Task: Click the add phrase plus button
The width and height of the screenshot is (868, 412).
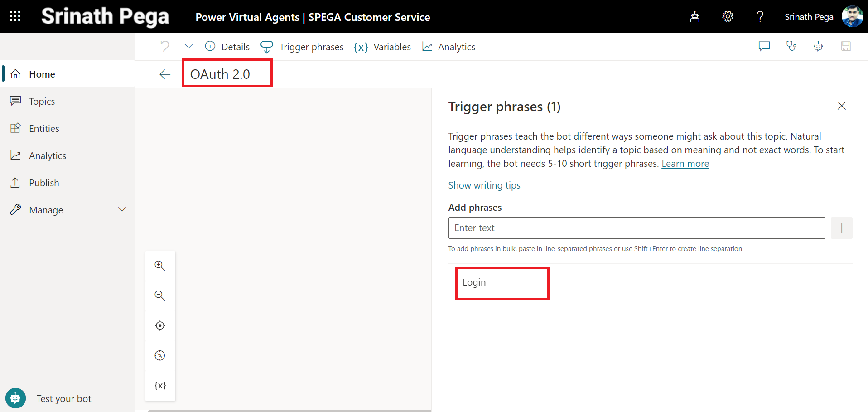Action: [841, 228]
